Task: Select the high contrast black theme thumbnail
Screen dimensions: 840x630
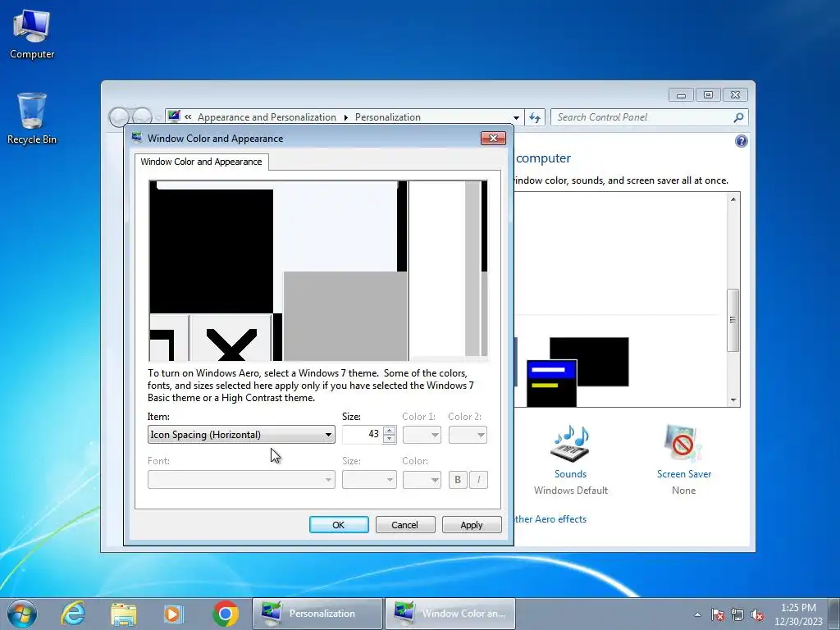Action: click(x=577, y=372)
